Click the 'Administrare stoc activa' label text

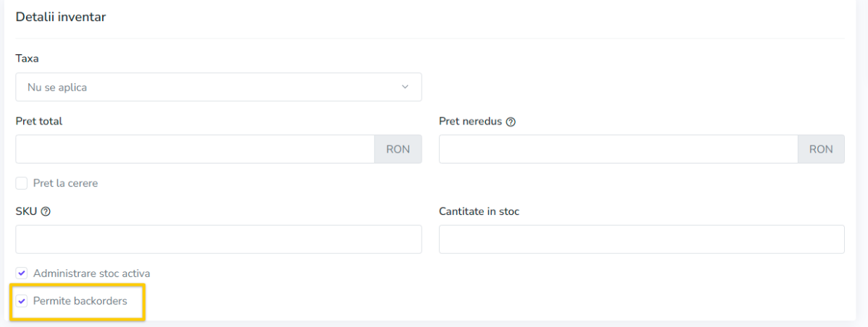tap(92, 273)
